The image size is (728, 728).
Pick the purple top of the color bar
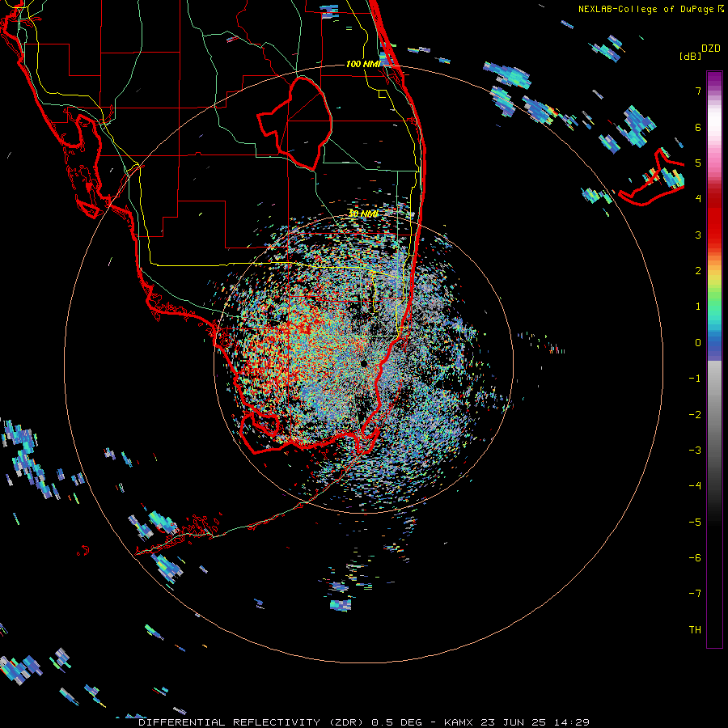(714, 79)
